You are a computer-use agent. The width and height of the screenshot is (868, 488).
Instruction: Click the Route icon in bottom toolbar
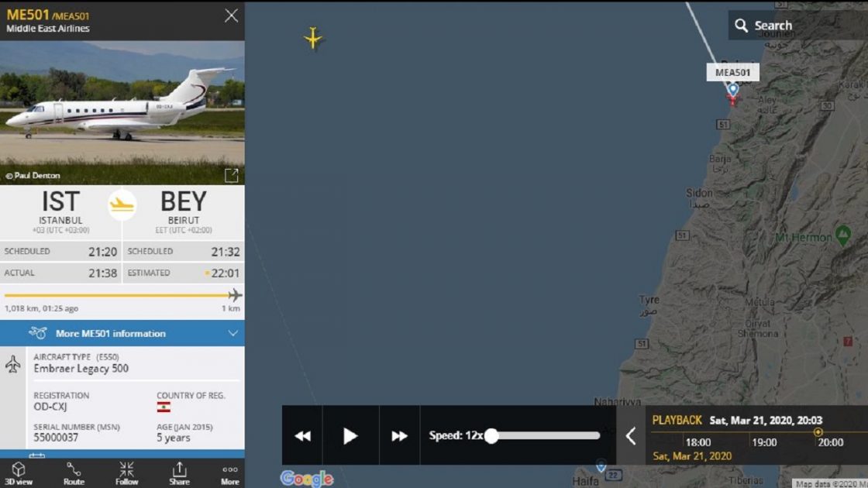point(74,473)
